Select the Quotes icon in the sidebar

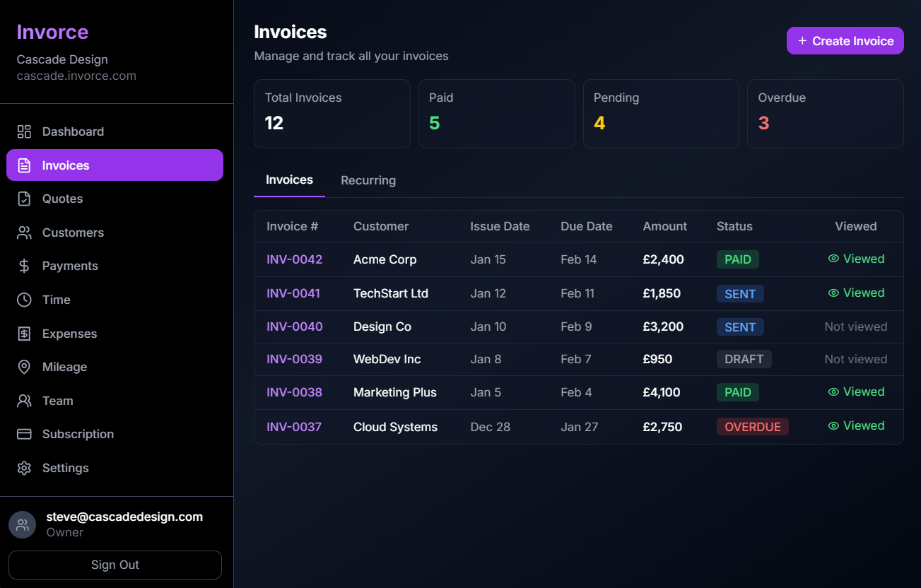point(23,199)
